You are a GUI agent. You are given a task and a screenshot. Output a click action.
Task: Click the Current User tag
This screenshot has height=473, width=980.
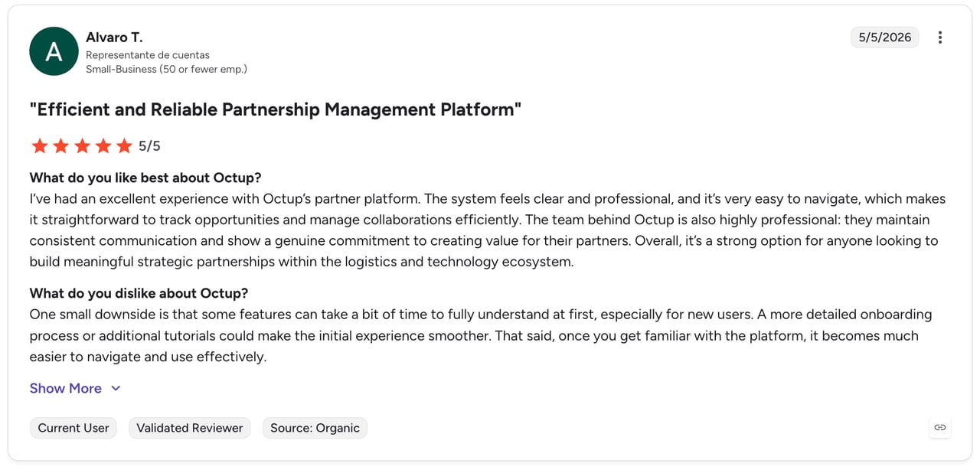(x=73, y=428)
